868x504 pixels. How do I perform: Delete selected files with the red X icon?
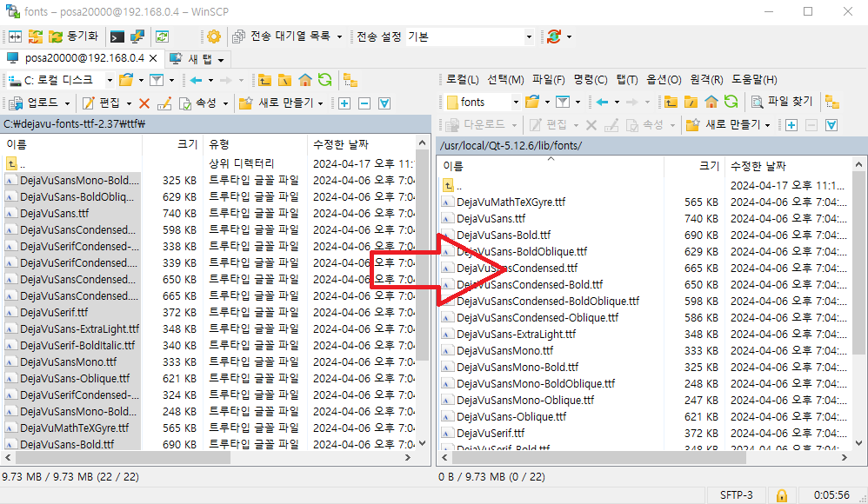144,103
